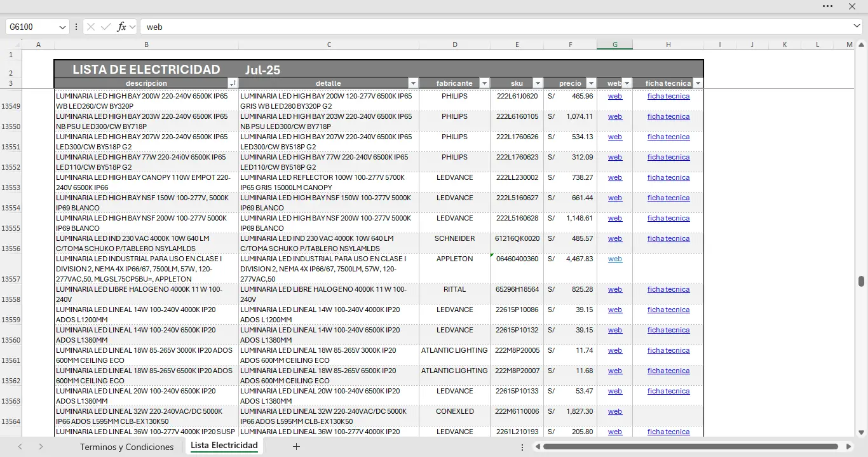Confirm entry with the checkmark icon
The width and height of the screenshot is (868, 457).
point(105,27)
